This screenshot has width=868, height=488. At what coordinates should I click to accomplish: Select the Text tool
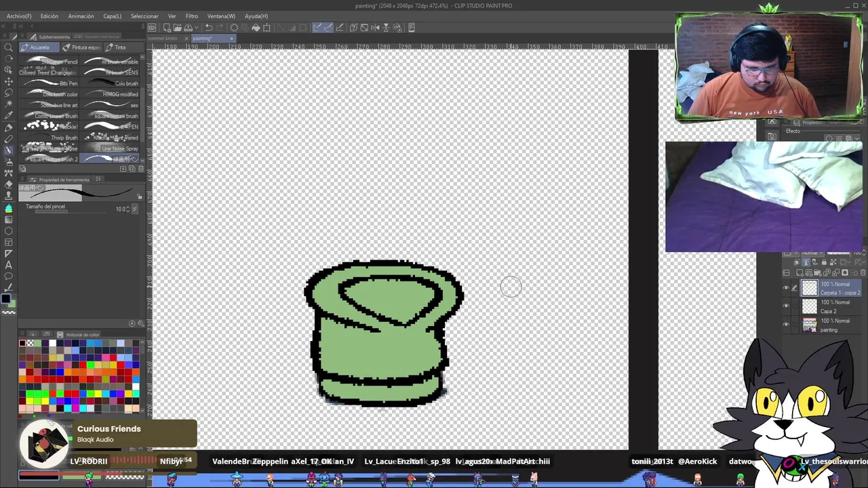[9, 265]
